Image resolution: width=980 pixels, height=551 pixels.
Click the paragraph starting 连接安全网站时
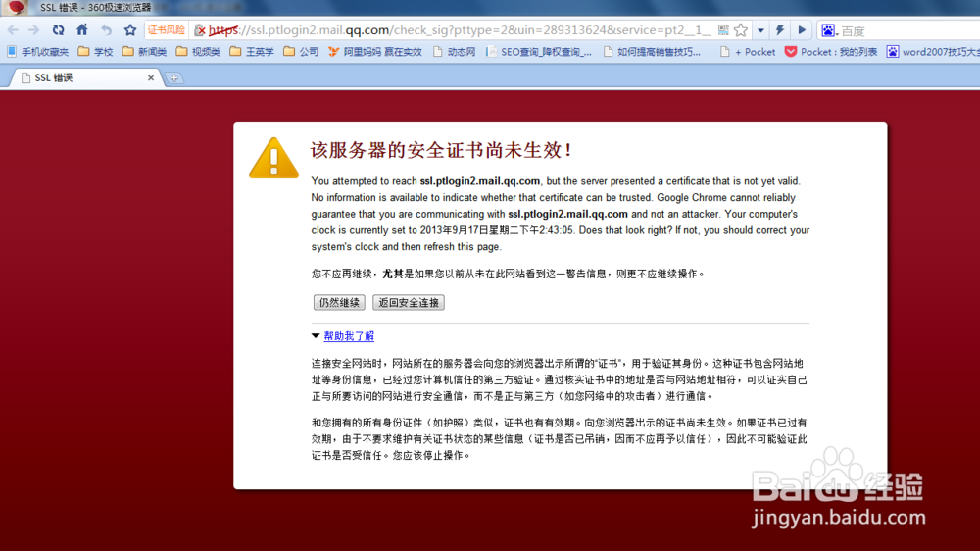coord(560,379)
